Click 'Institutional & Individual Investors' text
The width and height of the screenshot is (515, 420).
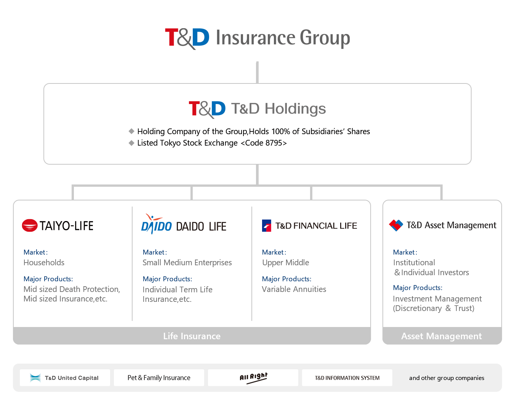click(431, 268)
